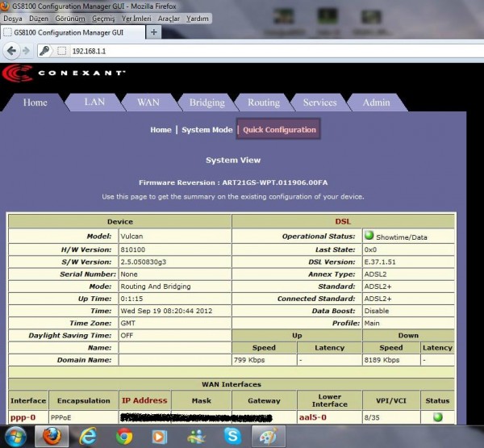Viewport: 484px width, 448px height.
Task: Click the Firefox back arrow button
Action: 11,51
